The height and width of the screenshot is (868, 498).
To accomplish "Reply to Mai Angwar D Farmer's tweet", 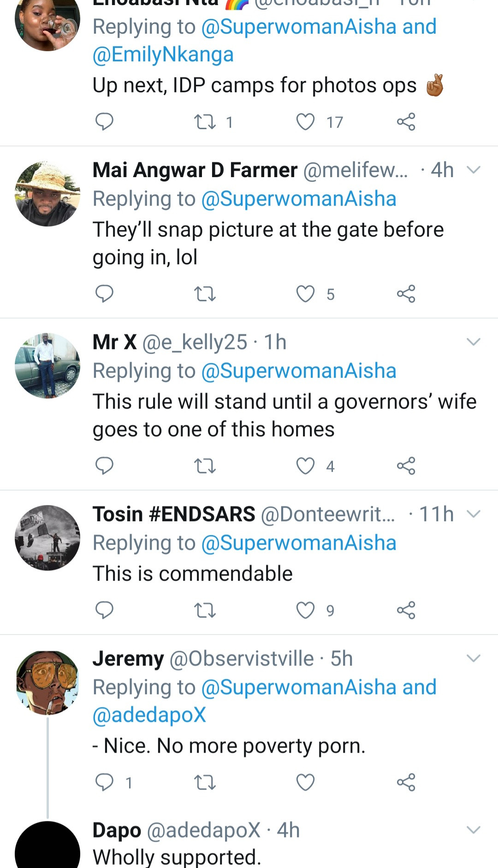I will point(104,293).
